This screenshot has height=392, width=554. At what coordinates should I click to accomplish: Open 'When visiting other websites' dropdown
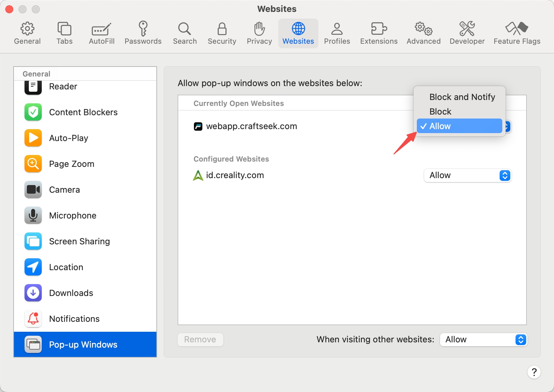[x=483, y=340]
